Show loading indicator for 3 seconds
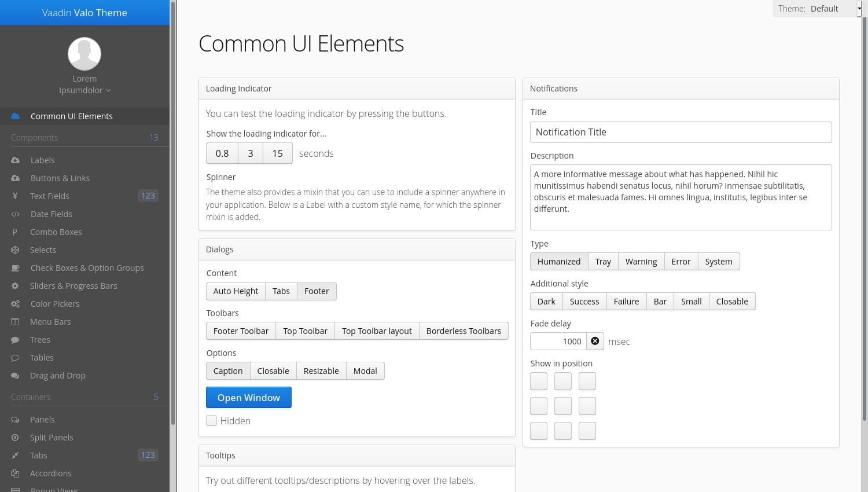The width and height of the screenshot is (868, 492). [251, 153]
